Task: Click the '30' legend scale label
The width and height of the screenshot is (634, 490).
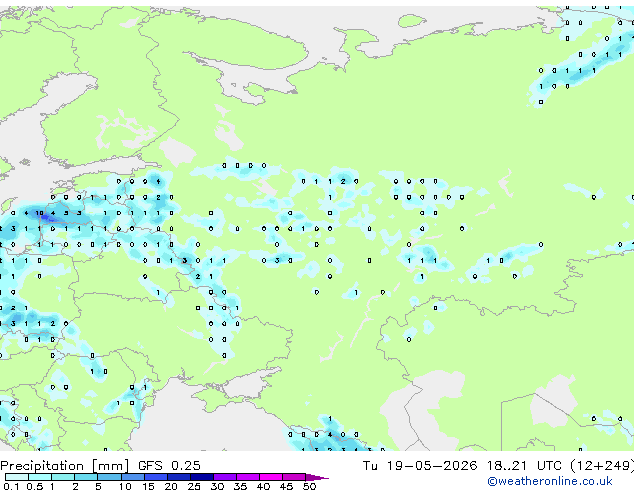Action: coord(217,486)
